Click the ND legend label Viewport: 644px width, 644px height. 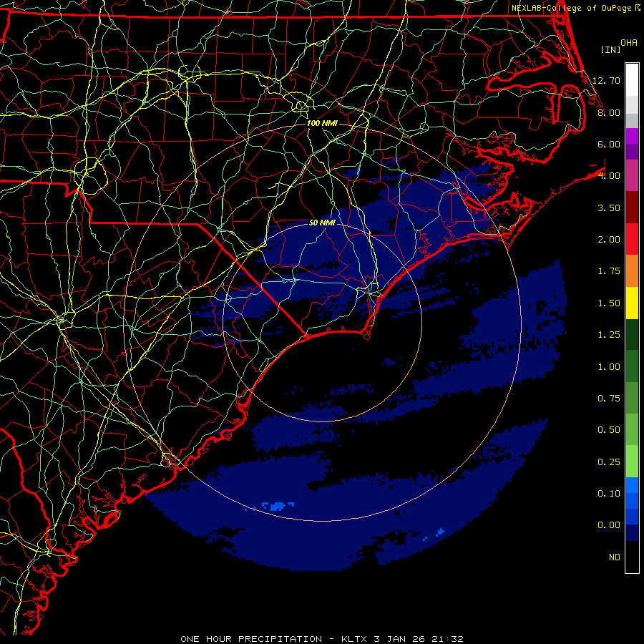click(x=615, y=557)
